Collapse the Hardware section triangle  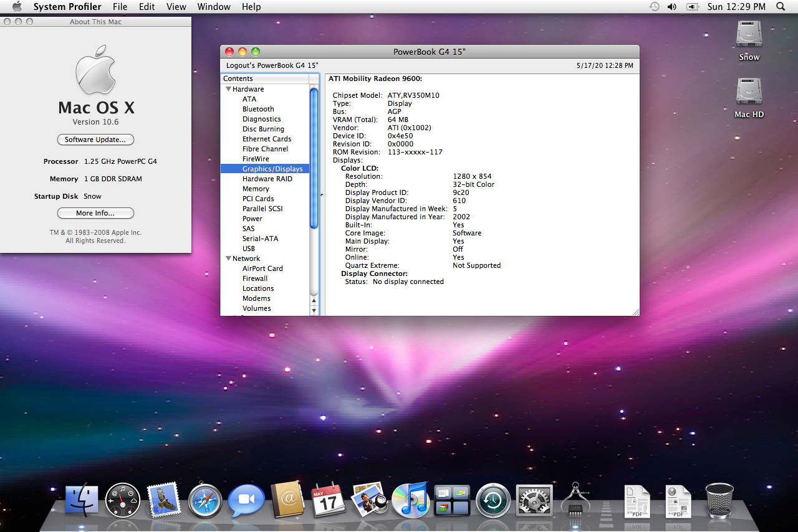pyautogui.click(x=228, y=89)
